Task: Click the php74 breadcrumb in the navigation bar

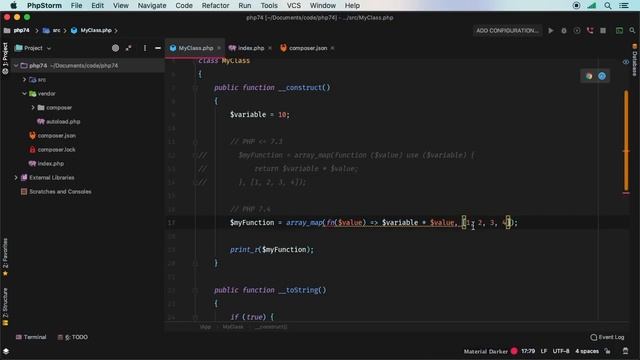Action: pos(17,31)
